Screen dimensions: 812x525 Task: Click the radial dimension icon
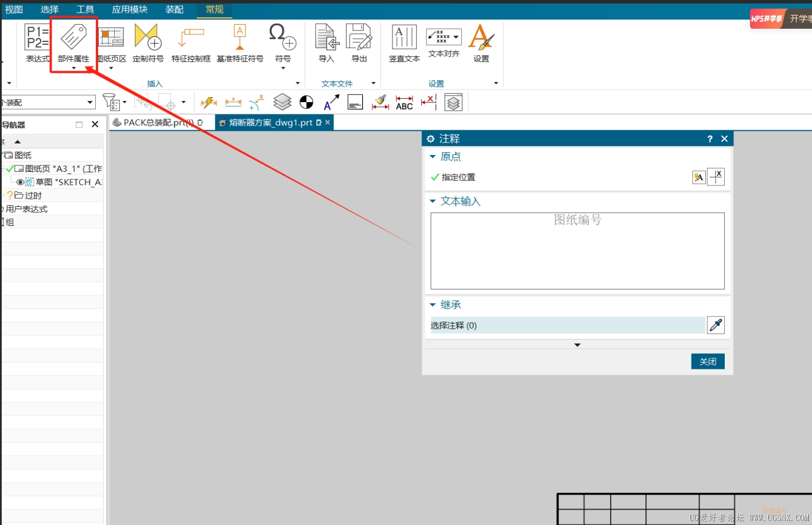pos(257,102)
